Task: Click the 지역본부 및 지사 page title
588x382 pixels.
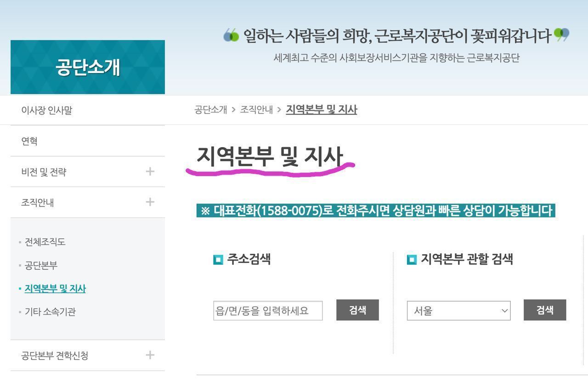Action: pos(270,156)
